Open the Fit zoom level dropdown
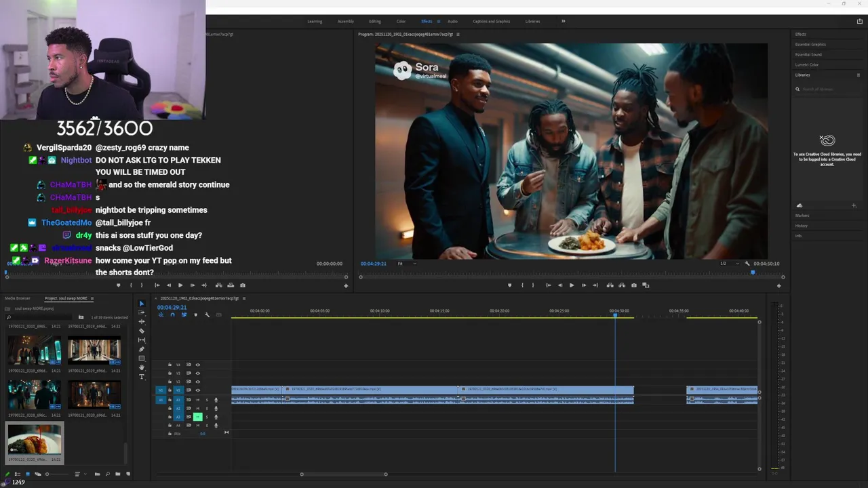Viewport: 868px width, 488px height. 407,264
